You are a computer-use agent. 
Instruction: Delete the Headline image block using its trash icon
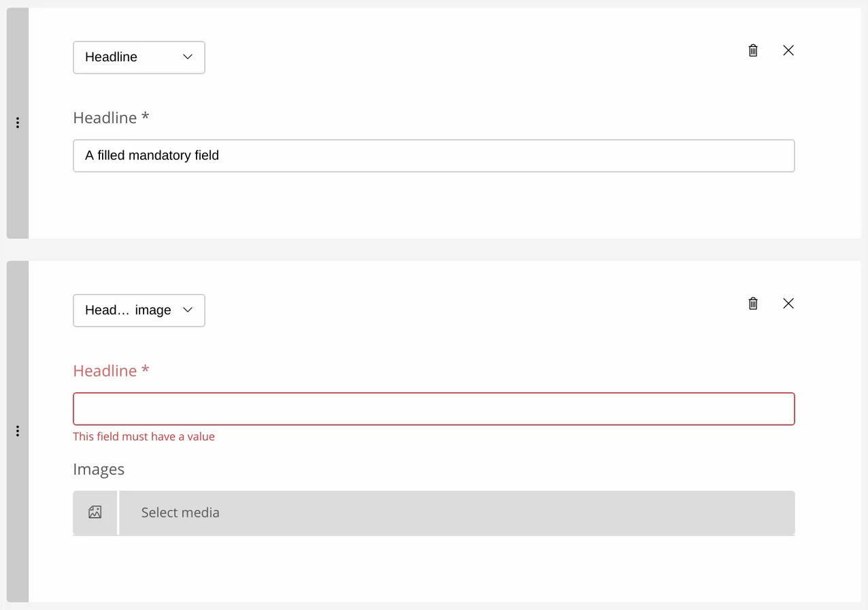[752, 304]
